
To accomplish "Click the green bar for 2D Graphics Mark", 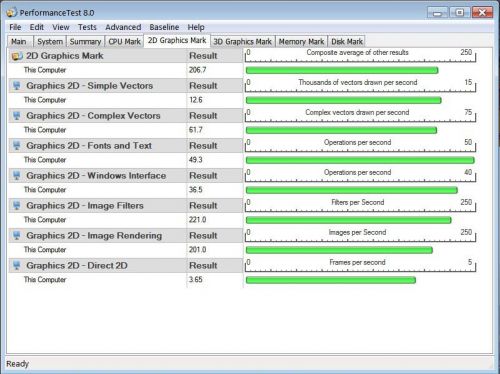I will coord(342,70).
